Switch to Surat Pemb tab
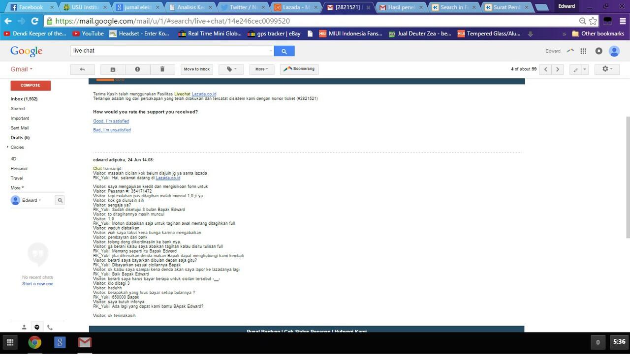 coord(507,7)
